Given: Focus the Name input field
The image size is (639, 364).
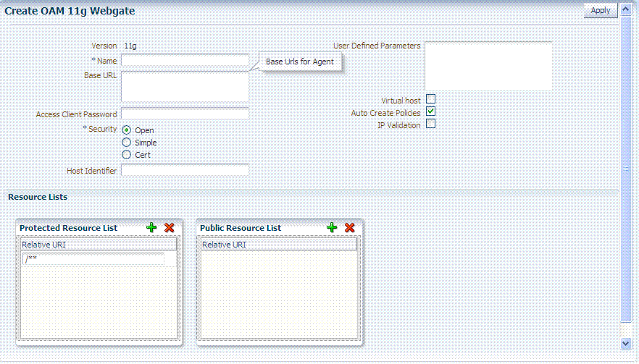Looking at the screenshot, I should click(x=185, y=60).
